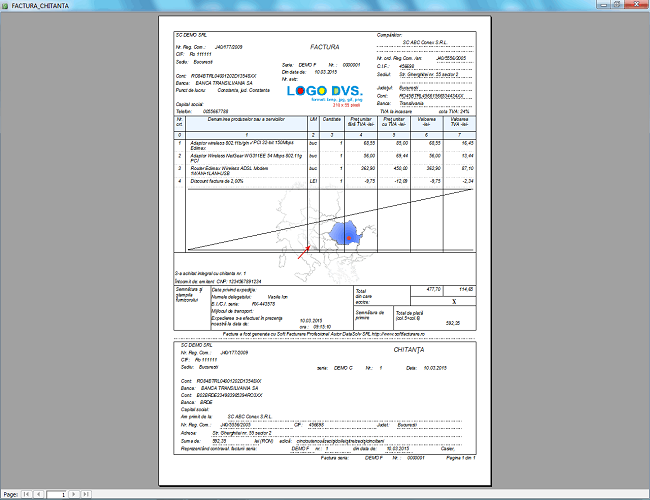Image resolution: width=650 pixels, height=500 pixels.
Task: Click total de plata amount '592,35'
Action: [453, 323]
